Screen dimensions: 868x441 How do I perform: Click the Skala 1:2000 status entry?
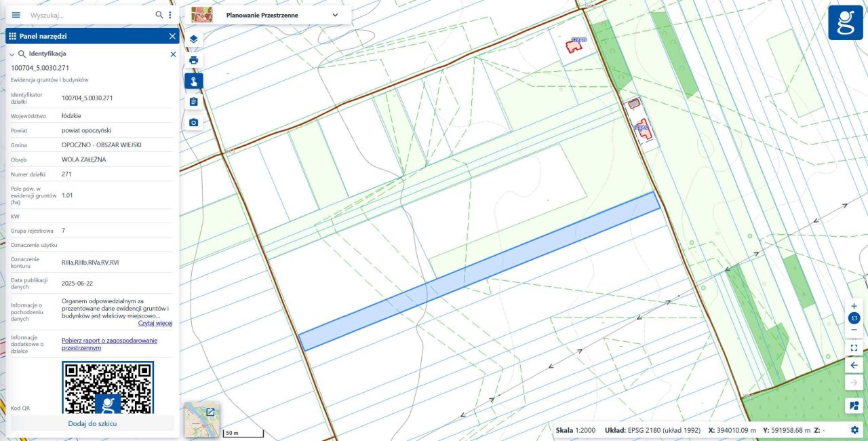576,430
